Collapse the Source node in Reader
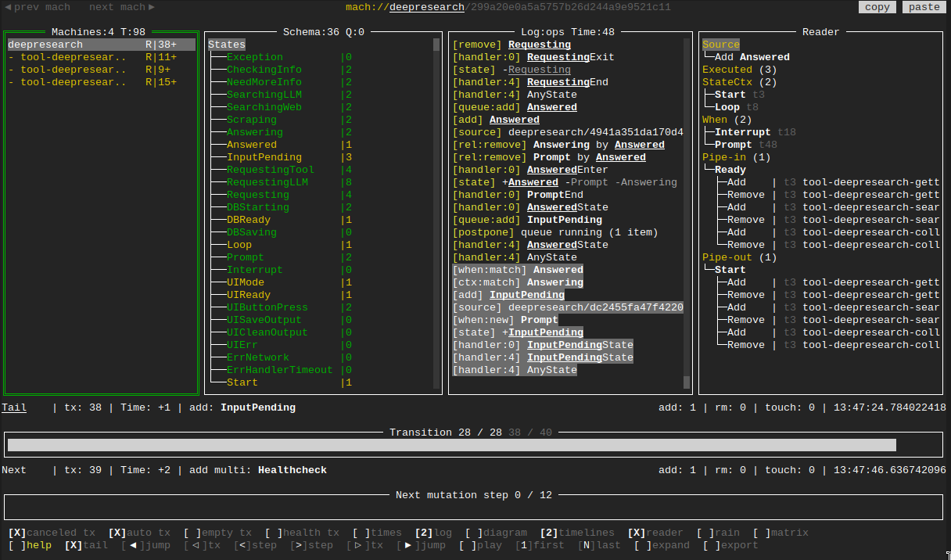Viewport: 951px width, 560px height. [721, 45]
